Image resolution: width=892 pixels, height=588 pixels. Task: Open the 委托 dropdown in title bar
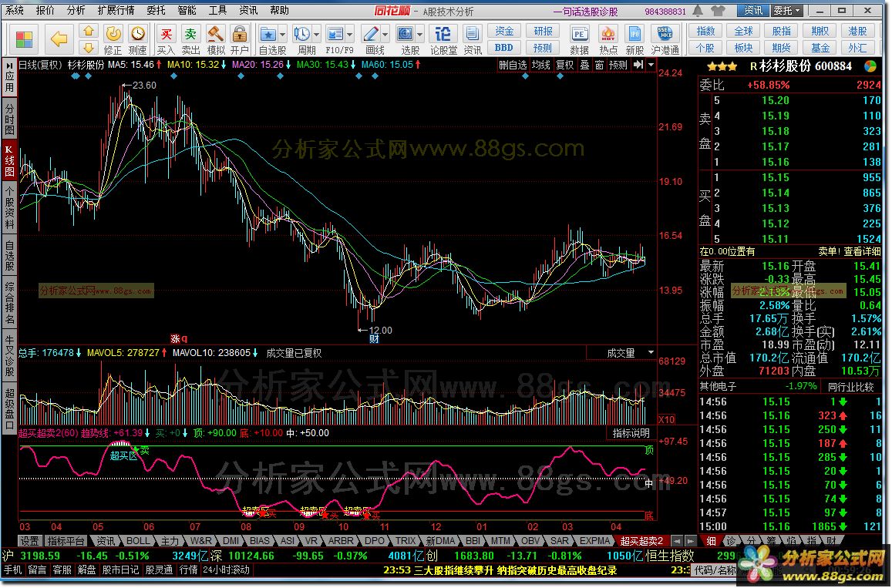(x=786, y=10)
